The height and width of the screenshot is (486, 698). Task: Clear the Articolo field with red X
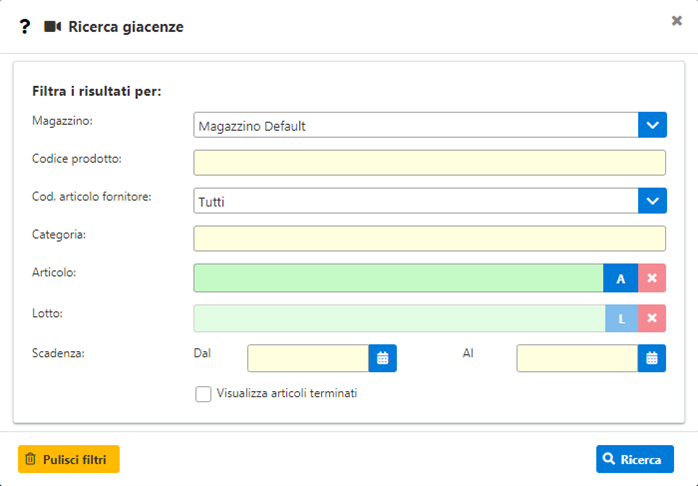click(x=652, y=278)
